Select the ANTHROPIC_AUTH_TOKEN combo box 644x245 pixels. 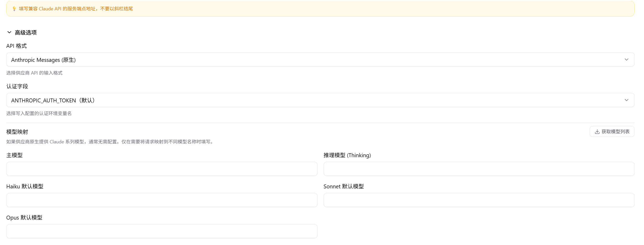(x=320, y=100)
